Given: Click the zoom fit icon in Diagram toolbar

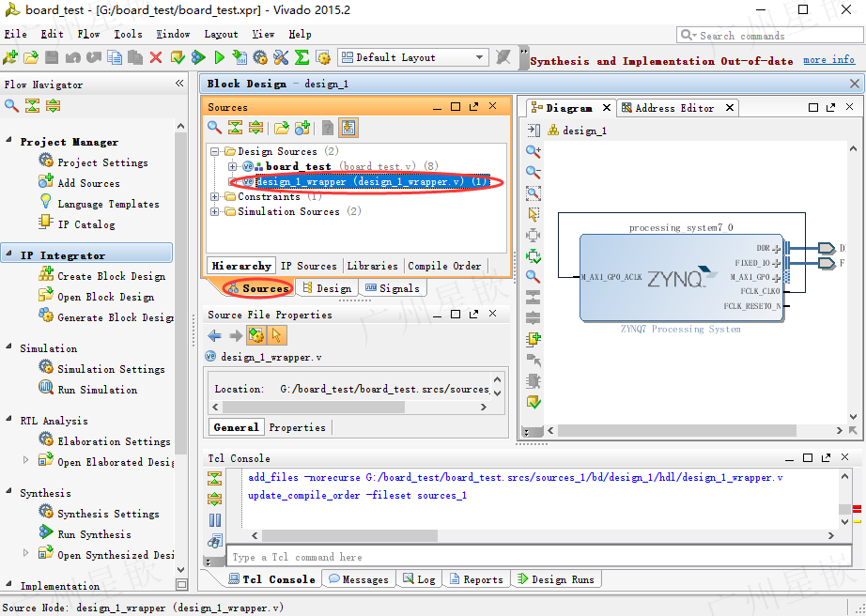Looking at the screenshot, I should 533,193.
